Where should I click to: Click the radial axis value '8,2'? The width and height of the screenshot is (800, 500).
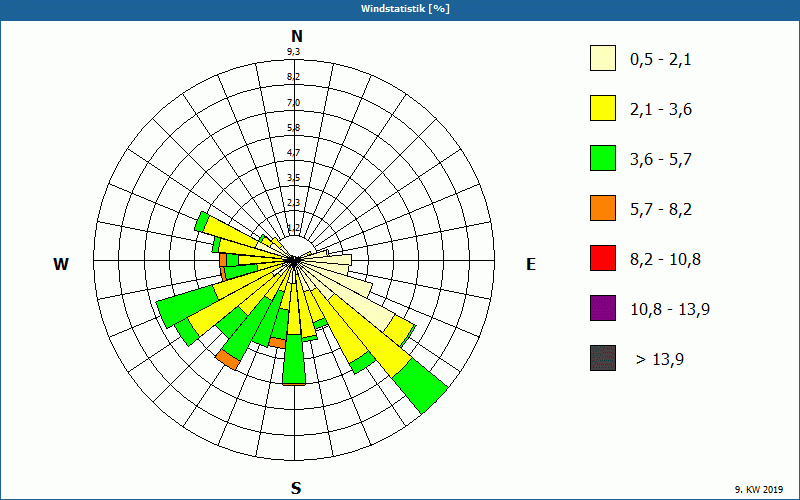pos(293,77)
